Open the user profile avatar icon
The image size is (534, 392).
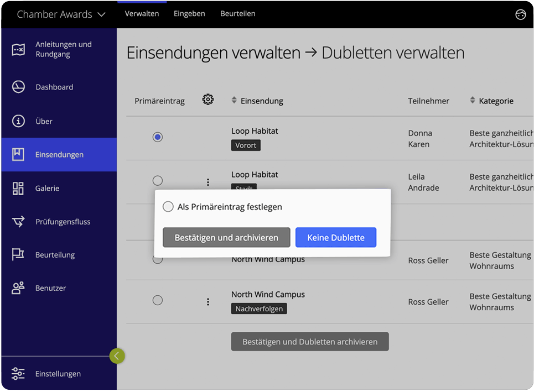pos(520,14)
